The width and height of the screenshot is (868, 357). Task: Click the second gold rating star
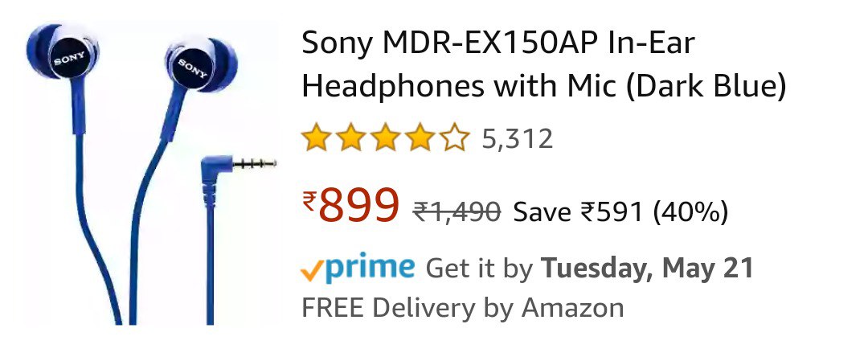point(351,137)
